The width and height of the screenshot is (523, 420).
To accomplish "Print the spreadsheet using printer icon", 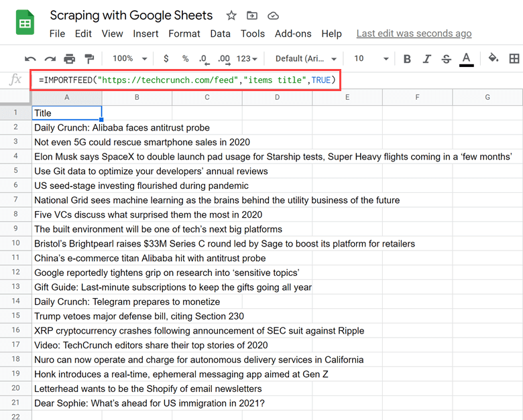I will [69, 59].
